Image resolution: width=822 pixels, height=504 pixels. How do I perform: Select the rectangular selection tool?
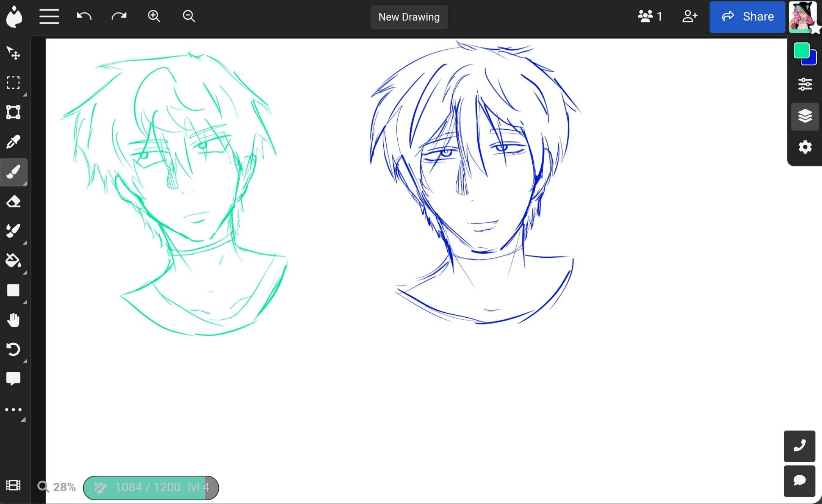(14, 82)
